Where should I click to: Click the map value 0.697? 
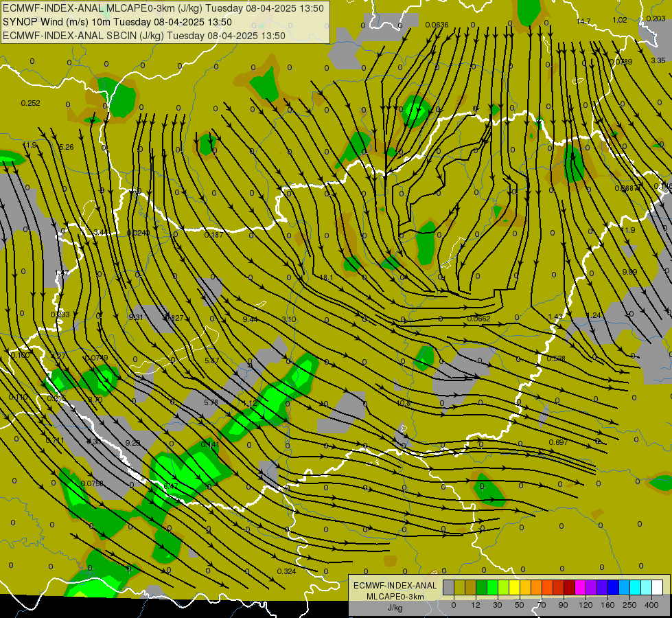(558, 443)
